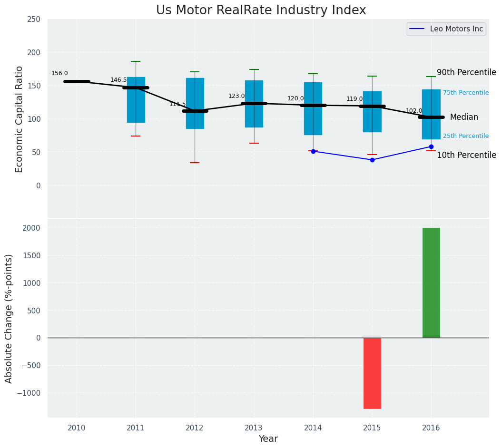The height and width of the screenshot is (448, 501).
Task: Click the Economic Capital Ratio axis label
Action: pyautogui.click(x=20, y=119)
